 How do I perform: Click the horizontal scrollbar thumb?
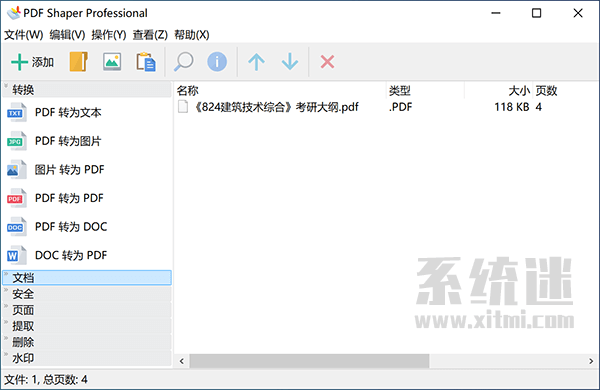pyautogui.click(x=309, y=361)
